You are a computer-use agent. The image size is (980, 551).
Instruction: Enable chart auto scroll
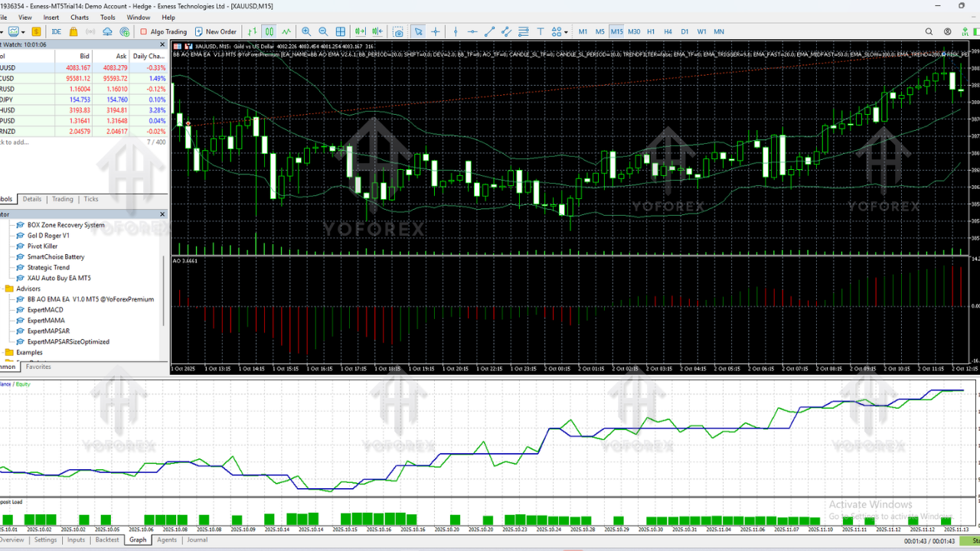tap(359, 31)
